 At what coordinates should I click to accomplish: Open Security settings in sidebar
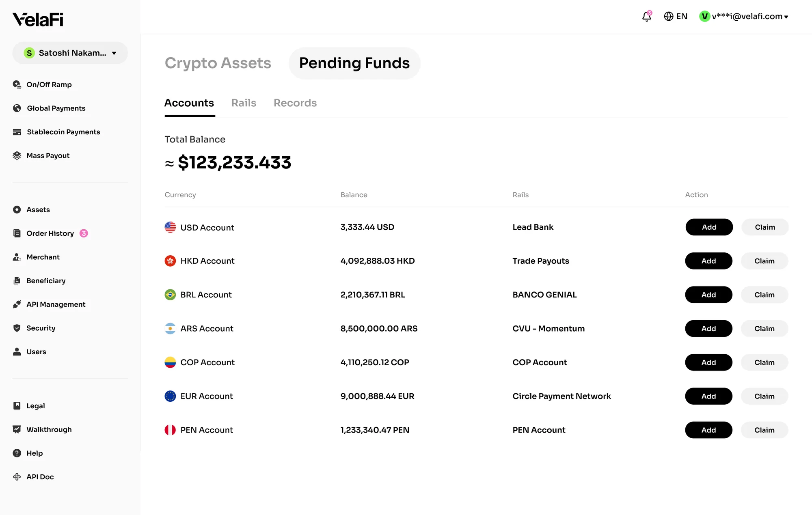click(34, 328)
